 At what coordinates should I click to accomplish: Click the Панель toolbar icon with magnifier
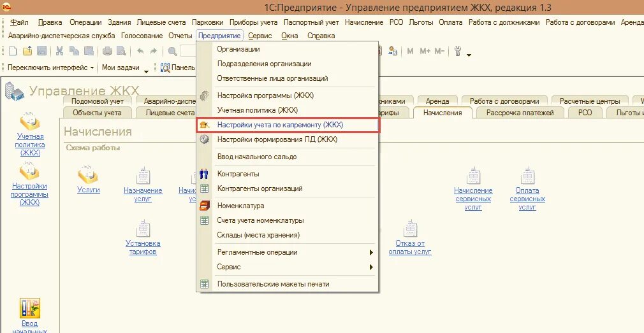pyautogui.click(x=165, y=67)
